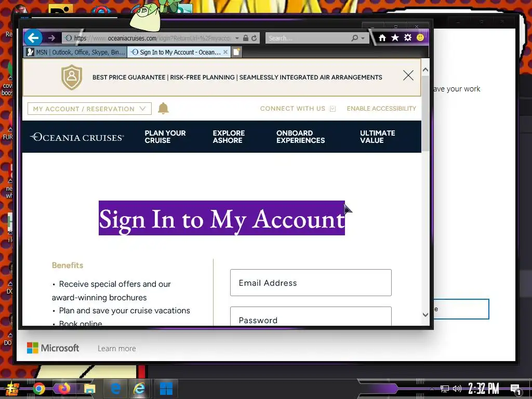This screenshot has width=532, height=399.
Task: Click the notification bell icon
Action: point(163,108)
